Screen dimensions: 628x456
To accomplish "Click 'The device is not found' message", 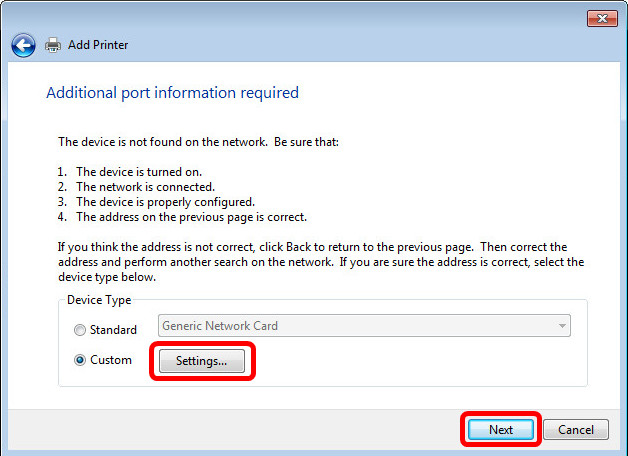I will click(x=198, y=142).
